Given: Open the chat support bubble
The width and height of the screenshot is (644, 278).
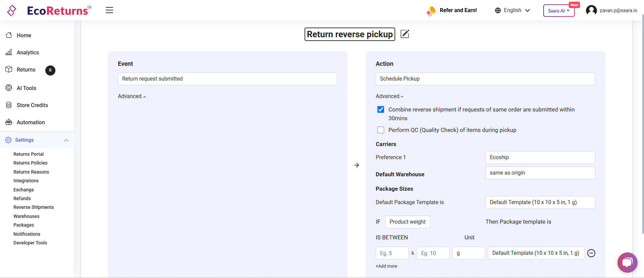Looking at the screenshot, I should pyautogui.click(x=627, y=262).
